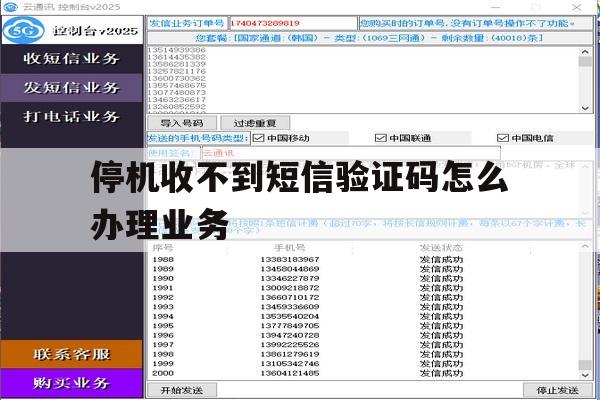Screen dimensions: 600x400
Task: Toggle the 中国移动 checkbox
Action: pyautogui.click(x=259, y=138)
